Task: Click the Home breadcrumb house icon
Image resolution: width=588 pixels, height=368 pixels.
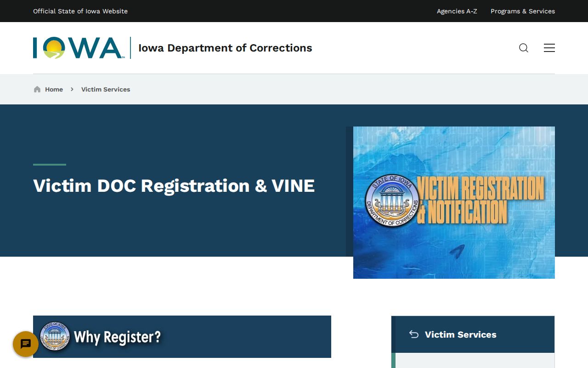Action: click(x=37, y=89)
